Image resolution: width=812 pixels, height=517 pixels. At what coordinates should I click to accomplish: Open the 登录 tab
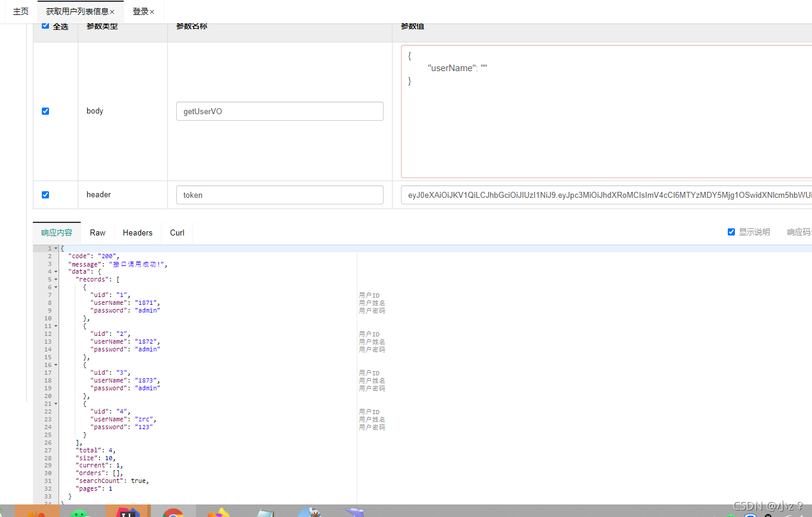click(x=140, y=11)
